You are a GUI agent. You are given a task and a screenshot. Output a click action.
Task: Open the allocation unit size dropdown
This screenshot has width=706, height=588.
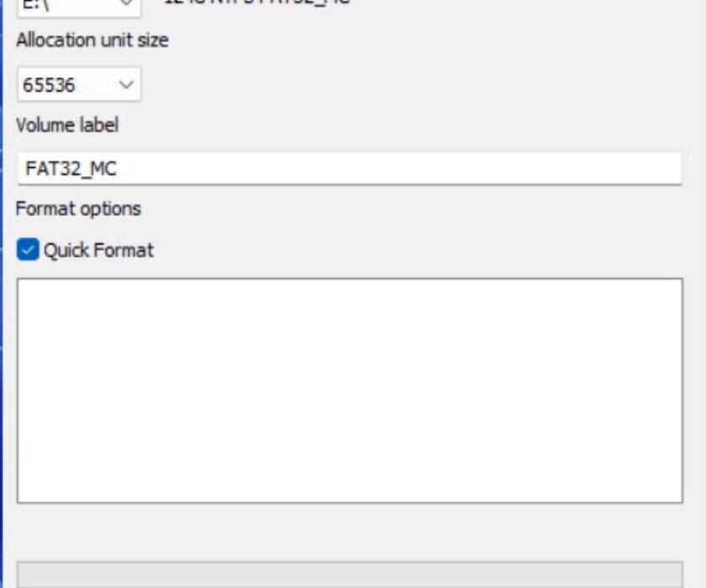(x=79, y=84)
